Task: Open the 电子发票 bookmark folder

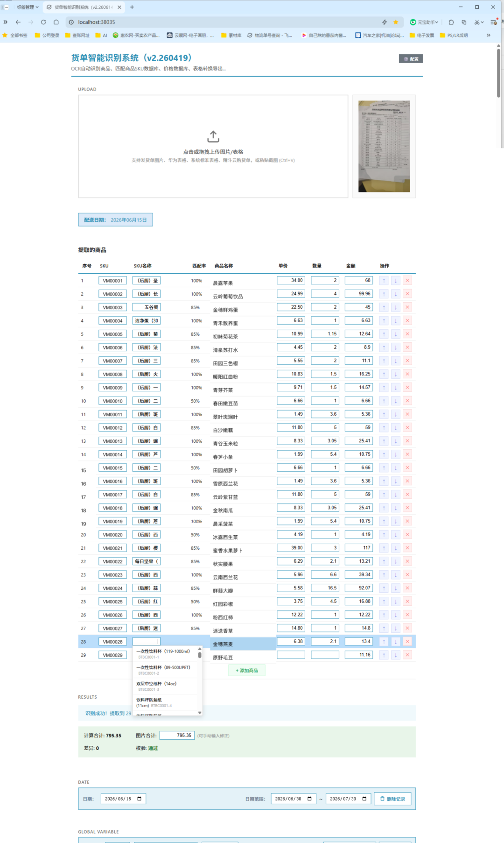Action: click(x=422, y=35)
